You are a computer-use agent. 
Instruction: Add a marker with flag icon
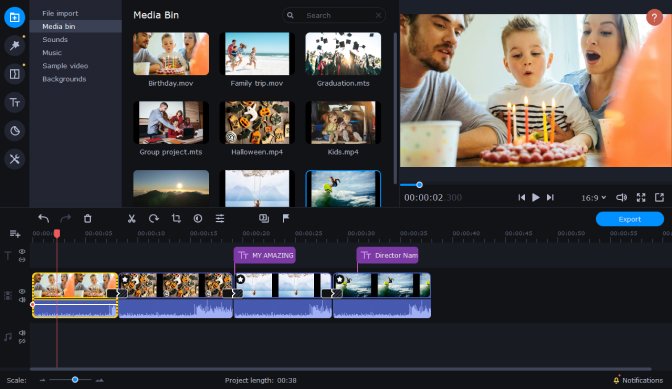click(286, 218)
